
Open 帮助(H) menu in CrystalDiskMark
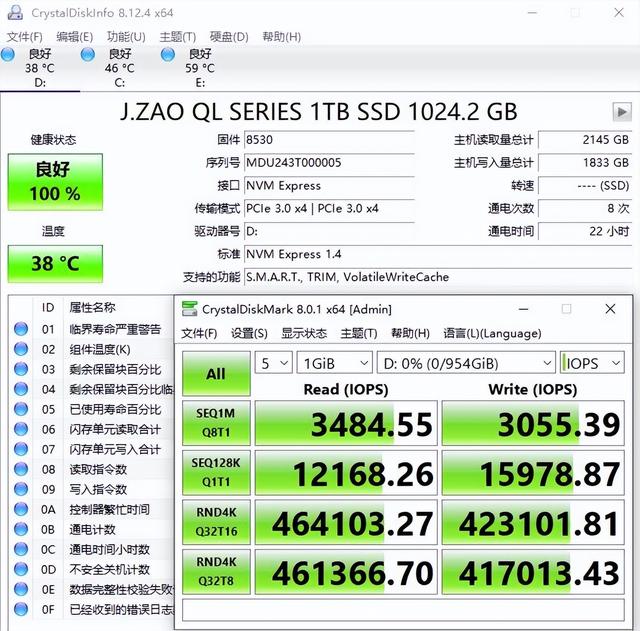pos(410,333)
